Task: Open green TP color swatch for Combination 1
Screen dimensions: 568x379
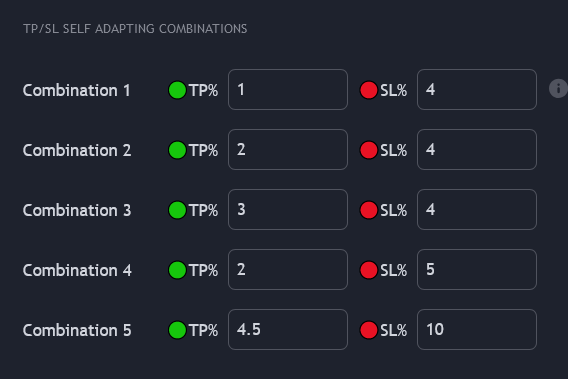Action: [178, 90]
